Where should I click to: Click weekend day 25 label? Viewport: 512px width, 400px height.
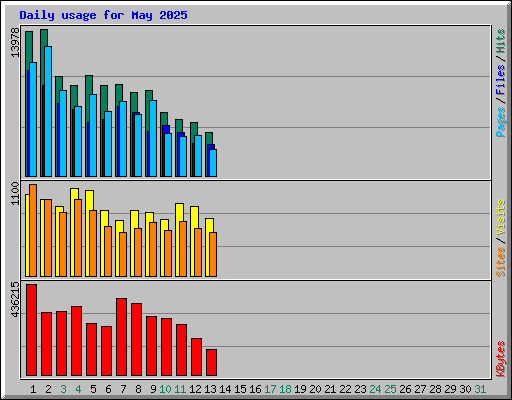tap(390, 389)
